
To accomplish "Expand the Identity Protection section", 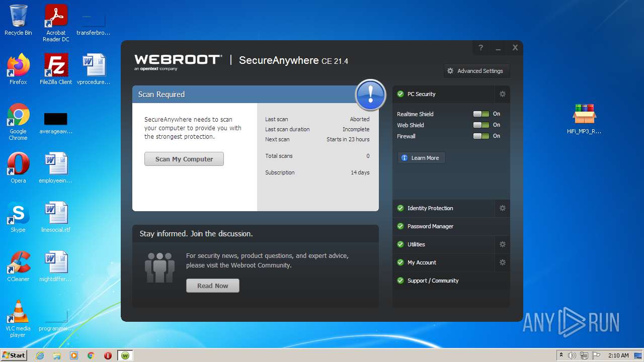I will 444,208.
